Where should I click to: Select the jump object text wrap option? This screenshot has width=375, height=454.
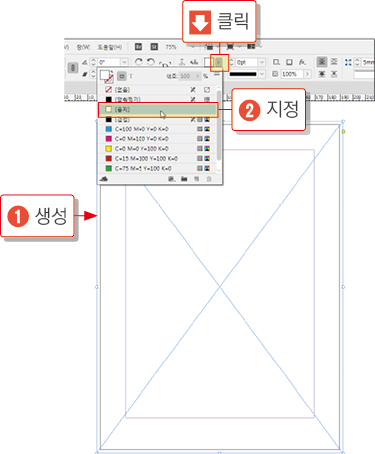(x=322, y=74)
